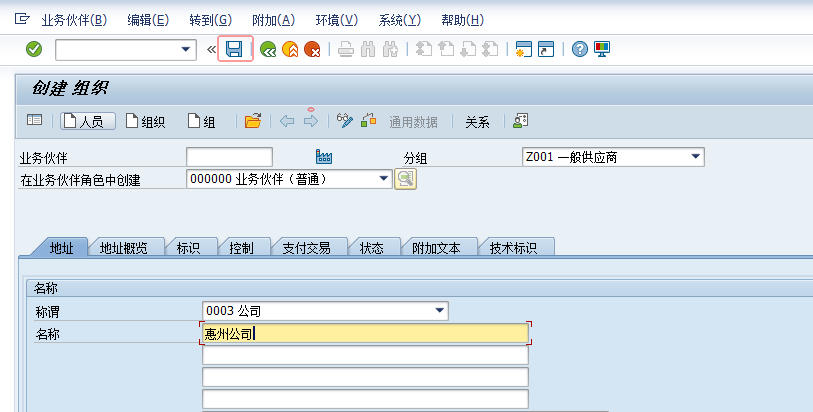Click the Open folder icon

point(253,121)
